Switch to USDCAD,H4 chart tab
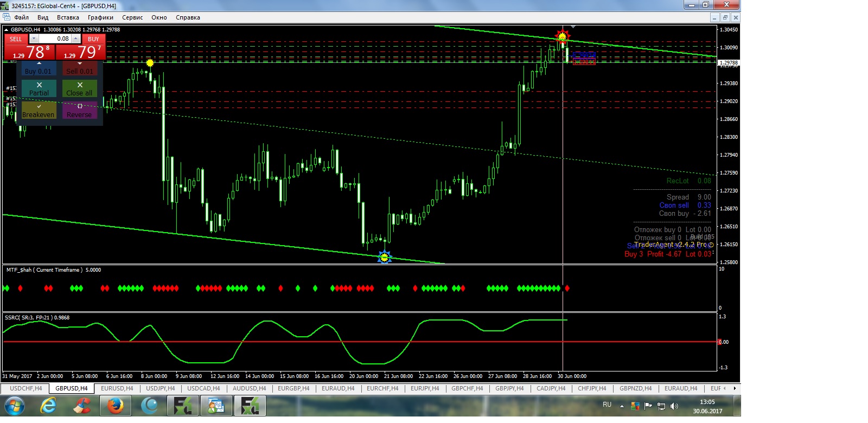Viewport: 868px width, 423px height. pos(203,388)
